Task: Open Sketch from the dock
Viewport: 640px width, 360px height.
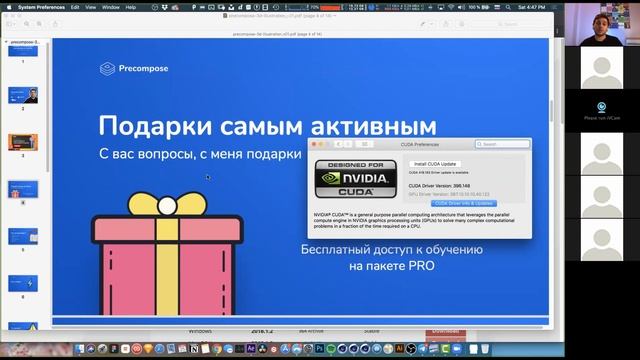Action: (x=148, y=349)
